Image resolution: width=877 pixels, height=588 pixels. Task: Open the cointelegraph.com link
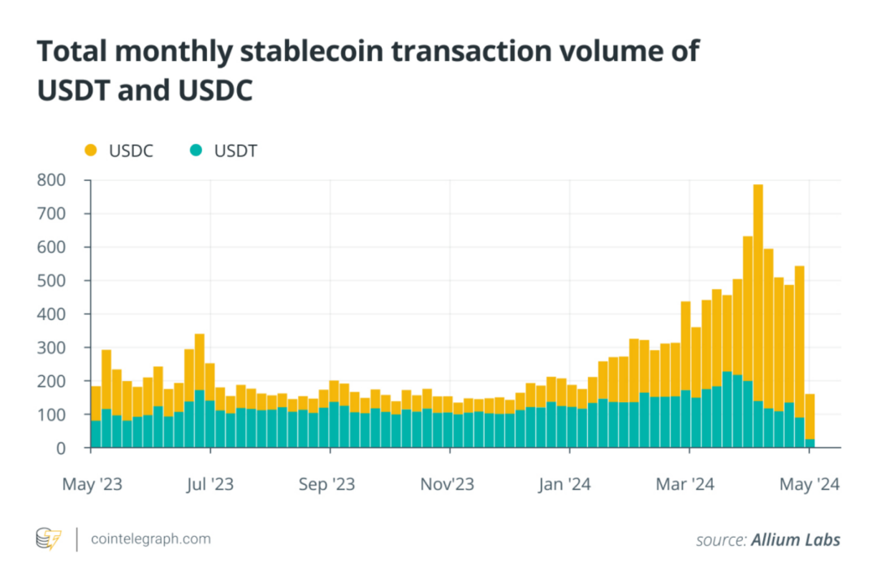pyautogui.click(x=151, y=538)
